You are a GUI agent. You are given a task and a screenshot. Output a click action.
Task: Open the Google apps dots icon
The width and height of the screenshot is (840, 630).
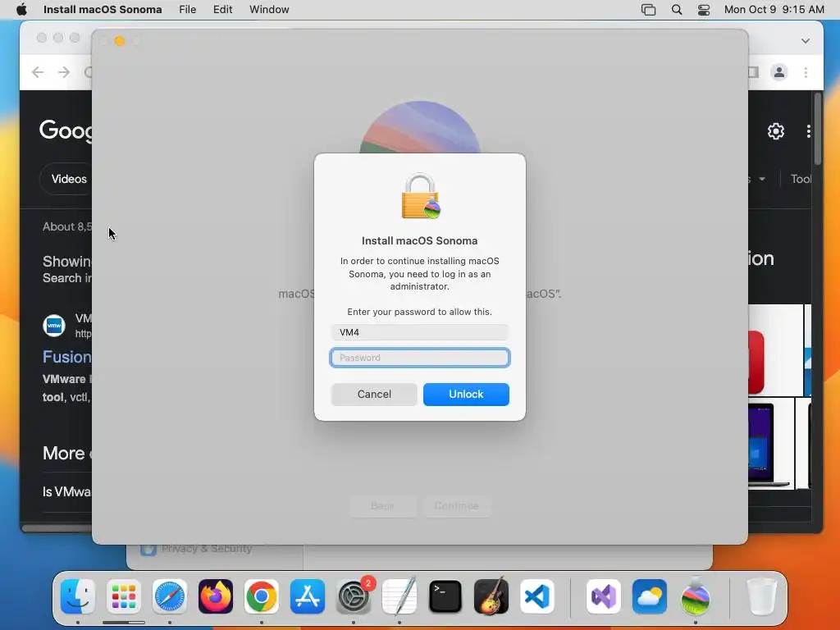coord(808,131)
